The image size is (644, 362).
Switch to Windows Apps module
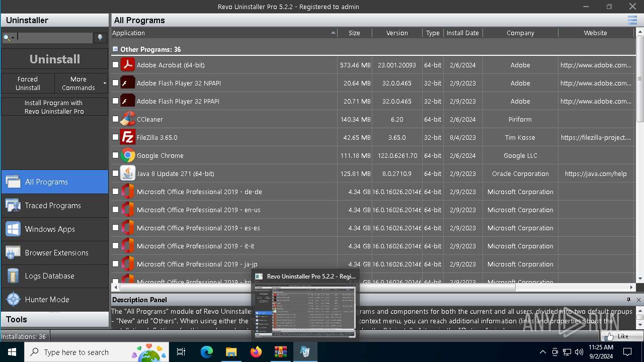coord(54,229)
